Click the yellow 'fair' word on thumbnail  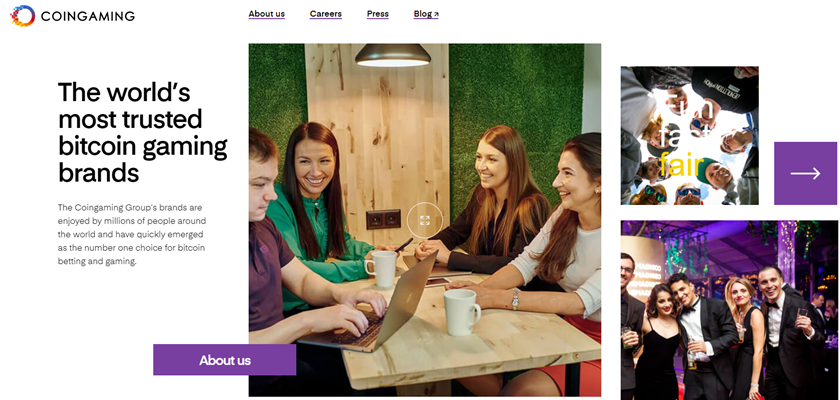tap(681, 166)
